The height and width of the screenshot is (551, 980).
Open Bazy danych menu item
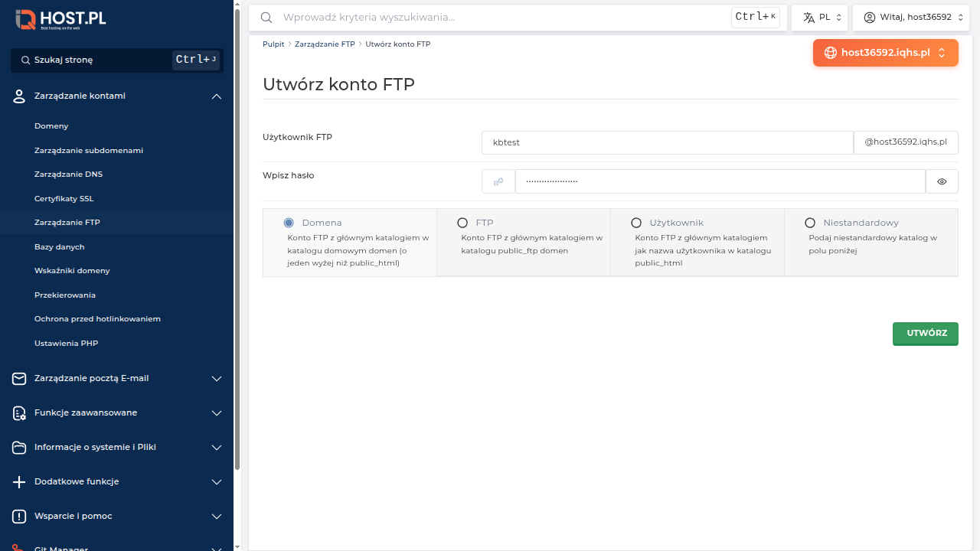tap(60, 246)
